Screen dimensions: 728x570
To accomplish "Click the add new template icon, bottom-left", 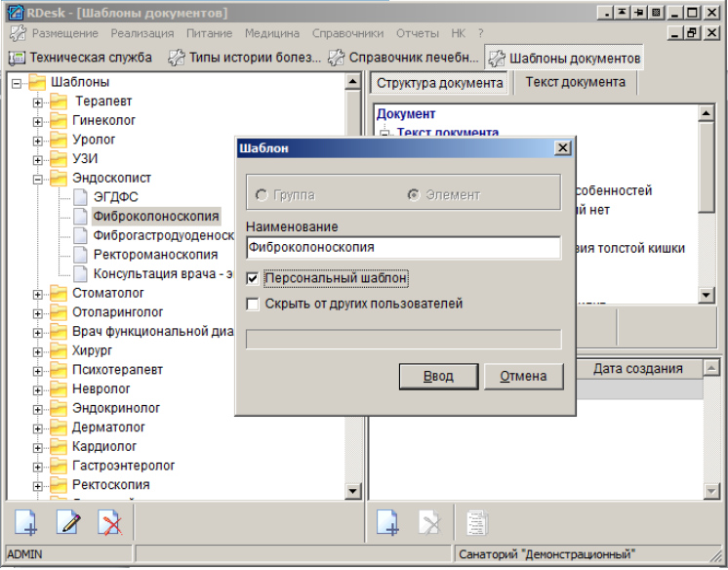I will (x=26, y=523).
